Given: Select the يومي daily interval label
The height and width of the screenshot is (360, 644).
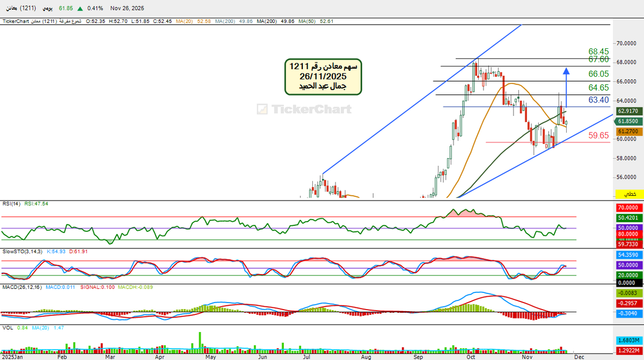Looking at the screenshot, I should click(x=47, y=9).
